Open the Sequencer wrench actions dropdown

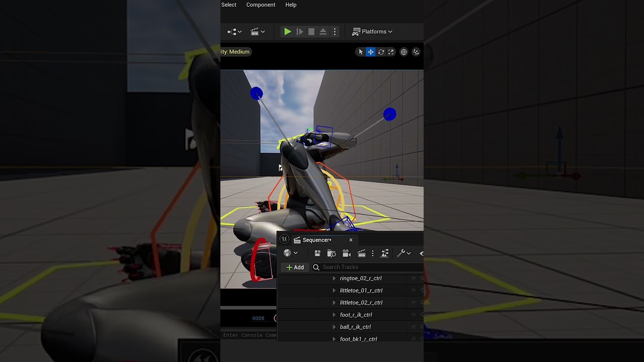coord(404,253)
